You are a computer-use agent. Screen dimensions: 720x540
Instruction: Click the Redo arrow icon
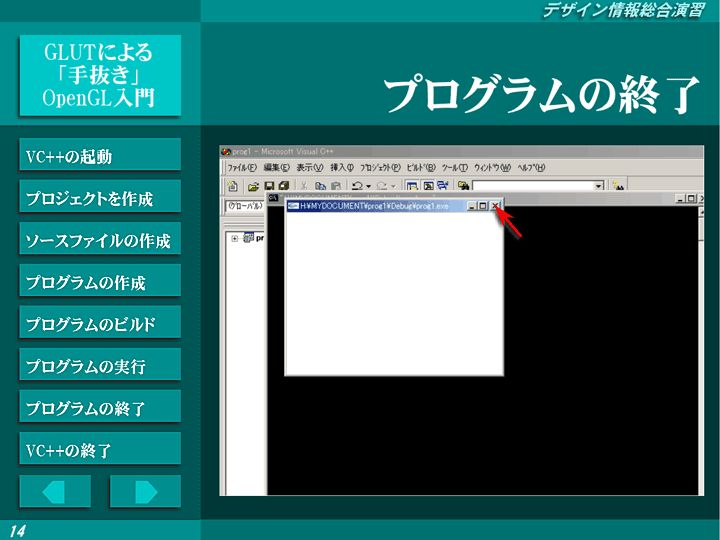point(382,186)
